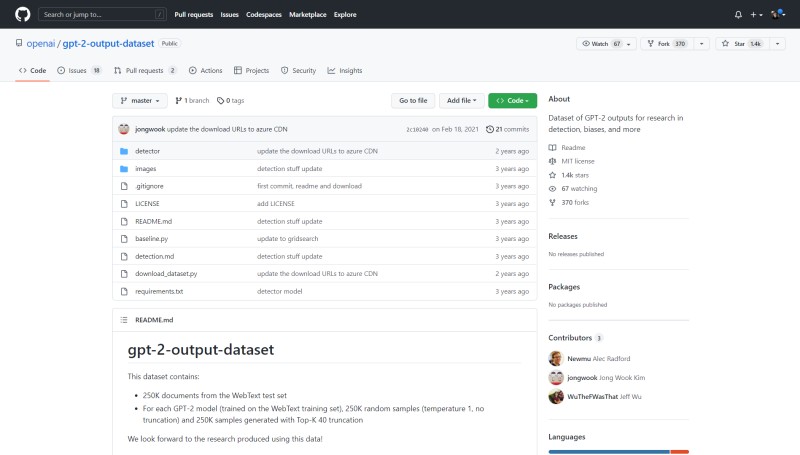Viewport: 800px width, 455px height.
Task: Open the download_dataset.py file
Action: pos(166,274)
